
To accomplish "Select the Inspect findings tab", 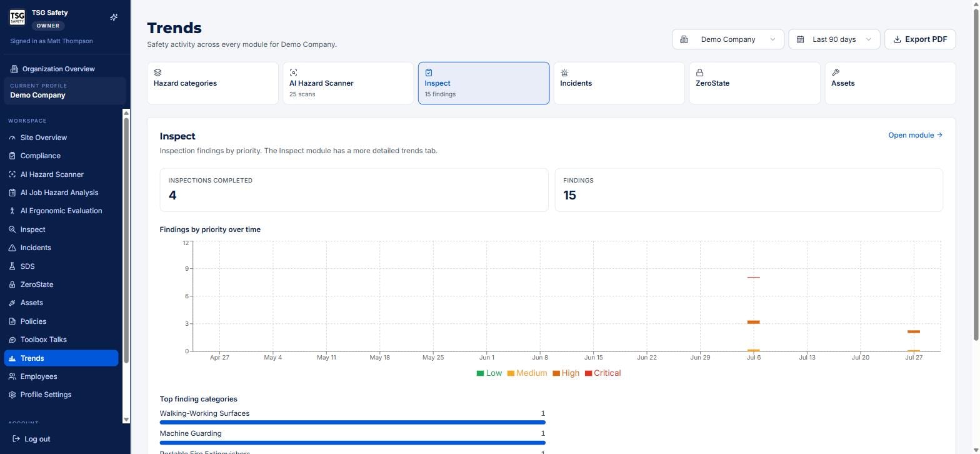I will [x=484, y=83].
